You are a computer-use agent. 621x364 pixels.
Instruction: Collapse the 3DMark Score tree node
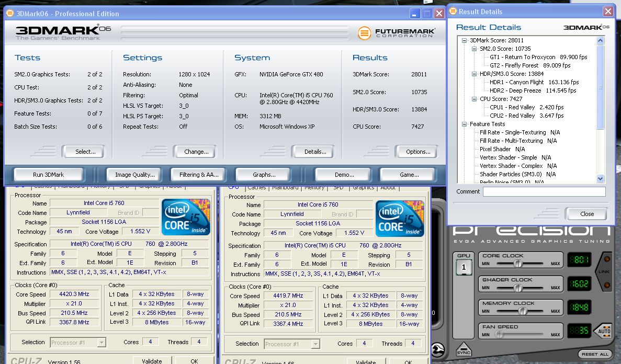(464, 40)
